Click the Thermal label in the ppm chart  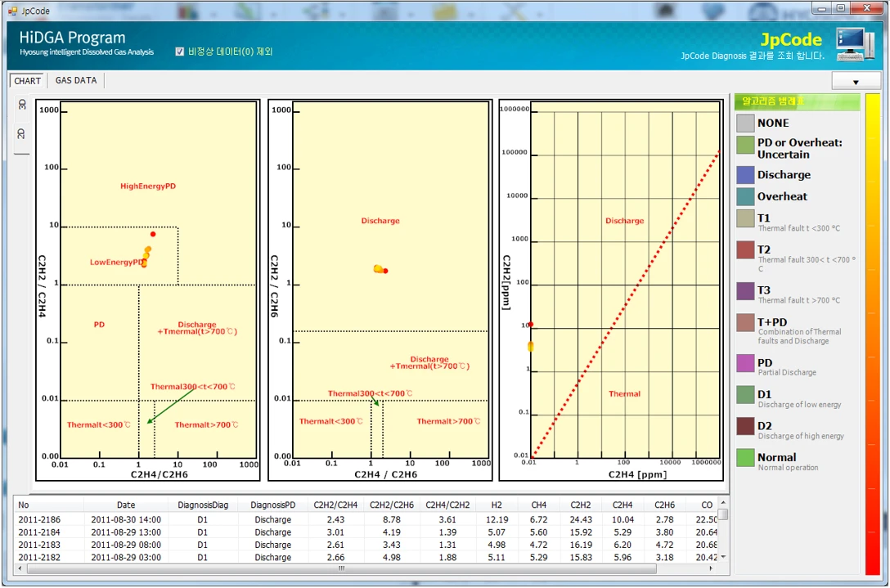624,393
